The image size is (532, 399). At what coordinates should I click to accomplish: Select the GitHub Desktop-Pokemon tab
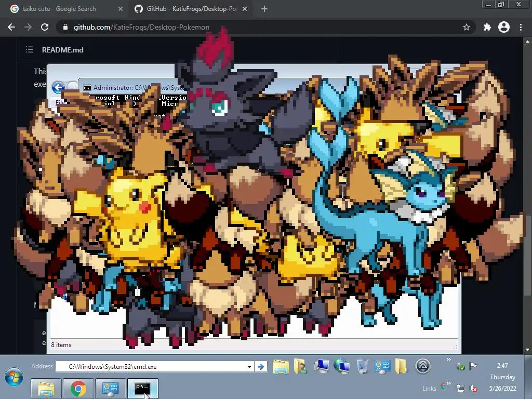point(190,9)
